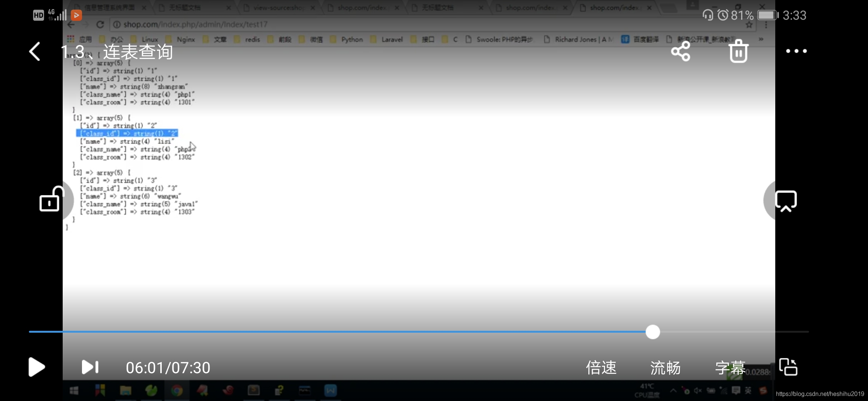Toggle the screen lock padlock
This screenshot has height=401, width=868.
point(51,199)
